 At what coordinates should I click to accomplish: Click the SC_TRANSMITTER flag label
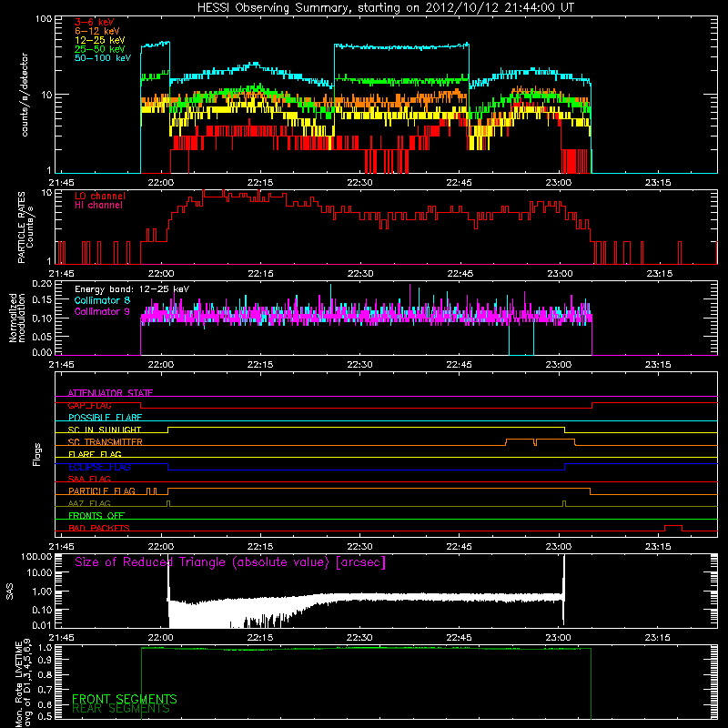pyautogui.click(x=106, y=442)
